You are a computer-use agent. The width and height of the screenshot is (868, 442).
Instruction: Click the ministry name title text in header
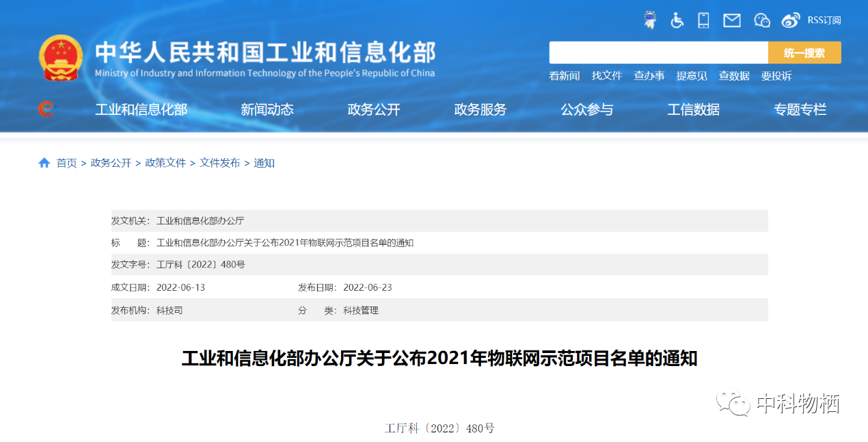pos(265,53)
